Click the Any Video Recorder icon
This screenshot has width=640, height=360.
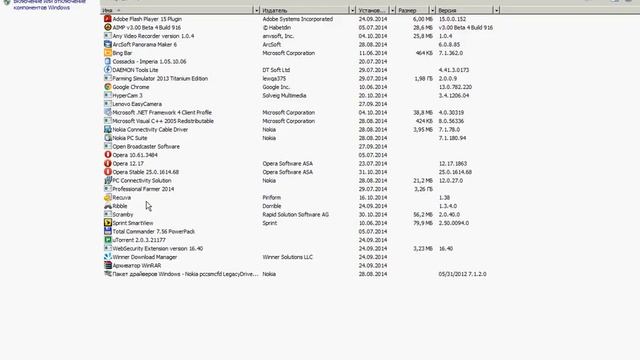click(108, 36)
